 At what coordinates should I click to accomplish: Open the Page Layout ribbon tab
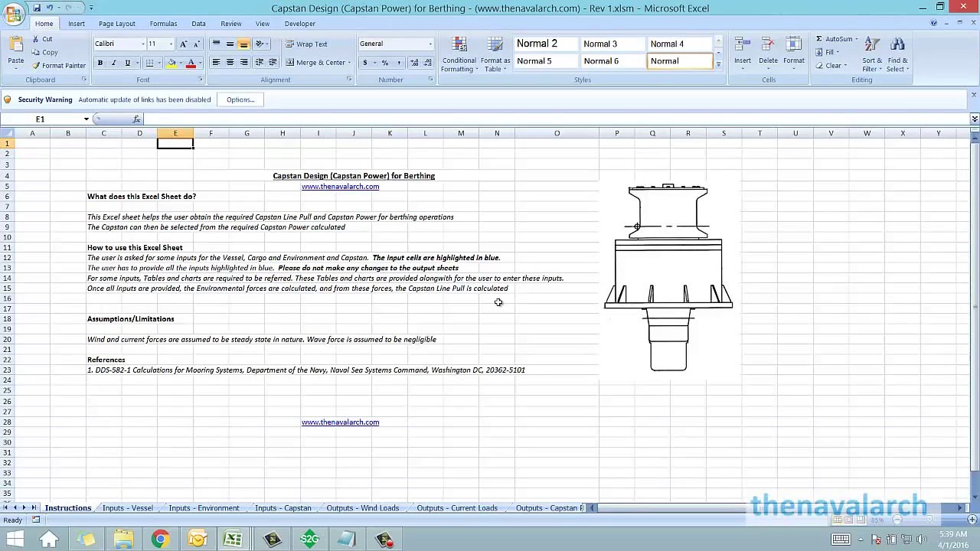point(116,24)
